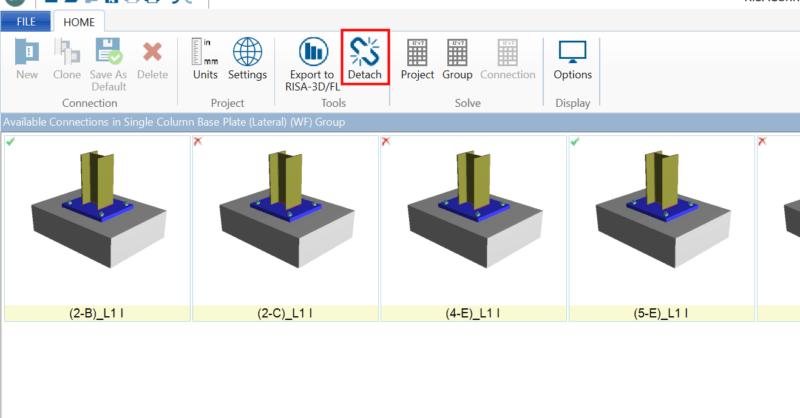This screenshot has width=800, height=418.
Task: Click the (4-E)_L1 I name label
Action: pyautogui.click(x=472, y=313)
